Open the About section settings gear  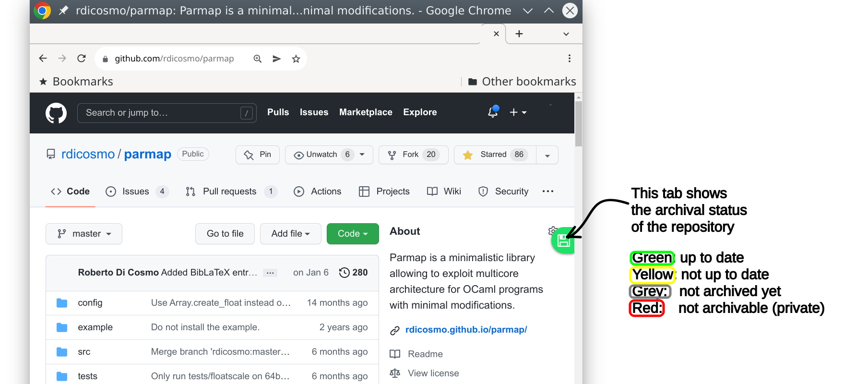(552, 230)
